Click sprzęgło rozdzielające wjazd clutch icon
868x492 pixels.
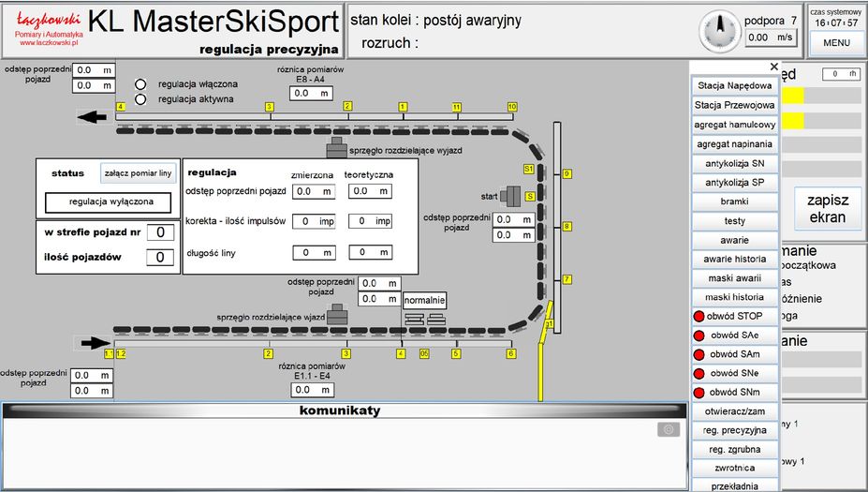tap(337, 314)
